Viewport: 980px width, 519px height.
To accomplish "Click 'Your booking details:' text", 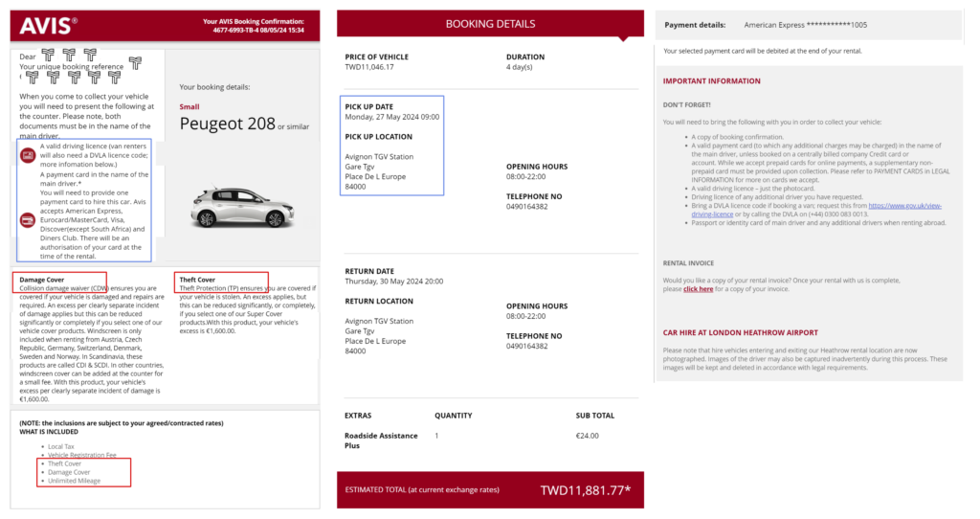I will (x=214, y=87).
